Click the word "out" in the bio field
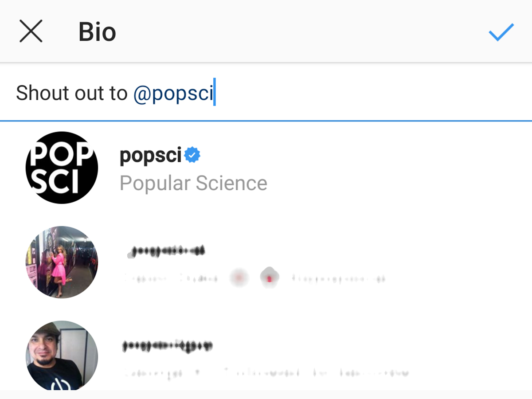This screenshot has height=399, width=532. coord(84,93)
